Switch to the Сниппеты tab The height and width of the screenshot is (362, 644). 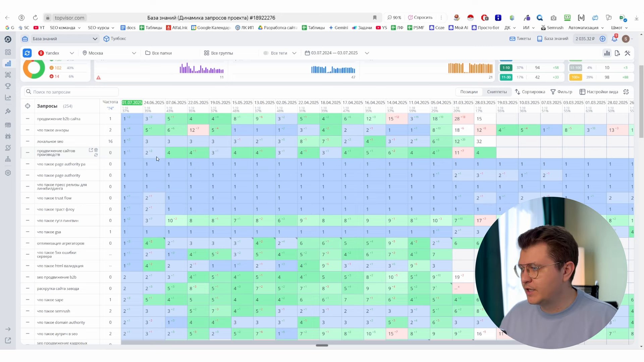tap(497, 92)
